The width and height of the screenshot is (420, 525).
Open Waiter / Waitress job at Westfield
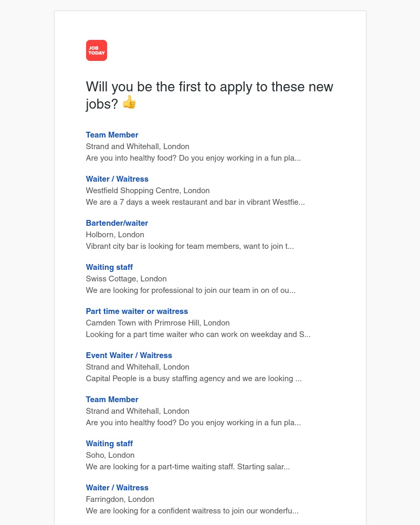(117, 179)
